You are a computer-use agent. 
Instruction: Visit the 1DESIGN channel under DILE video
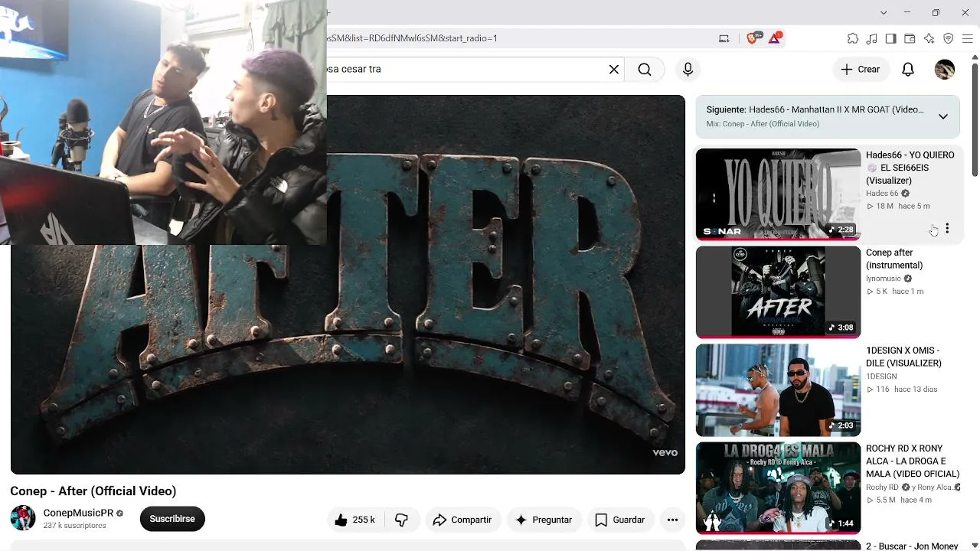tap(881, 377)
